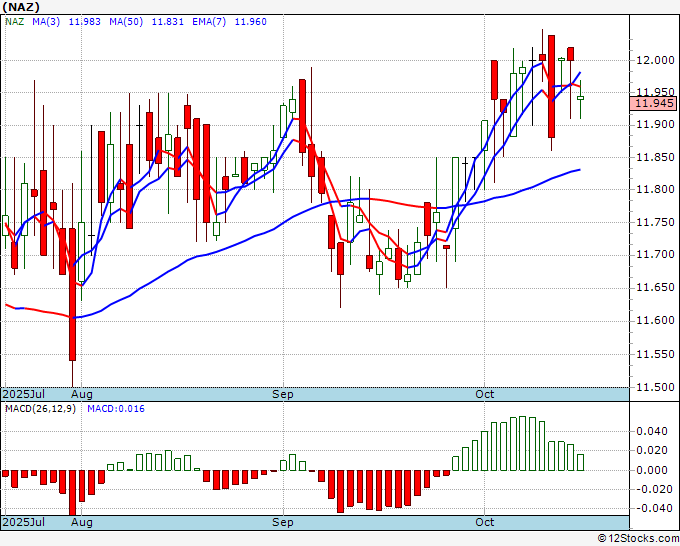This screenshot has height=546, width=680.
Task: Click Oct on the price chart axis
Action: click(484, 394)
